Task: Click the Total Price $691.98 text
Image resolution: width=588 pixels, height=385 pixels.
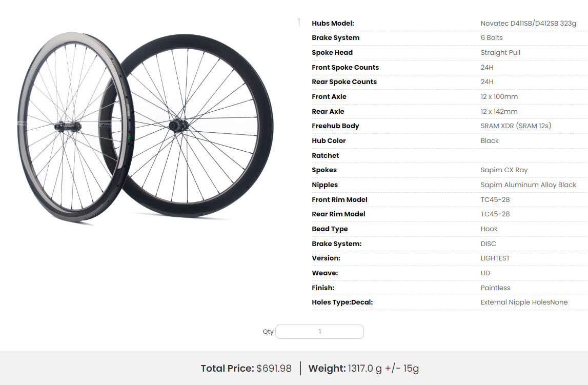Action: coord(246,368)
